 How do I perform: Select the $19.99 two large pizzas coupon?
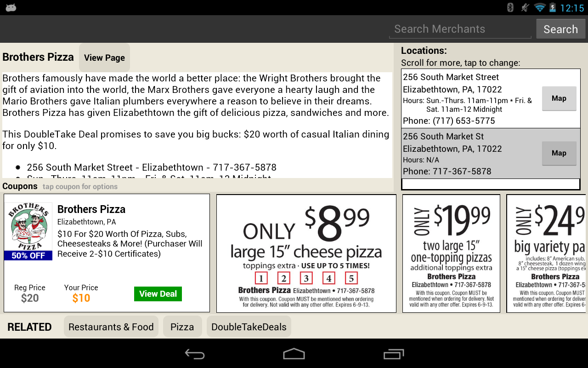click(x=451, y=253)
